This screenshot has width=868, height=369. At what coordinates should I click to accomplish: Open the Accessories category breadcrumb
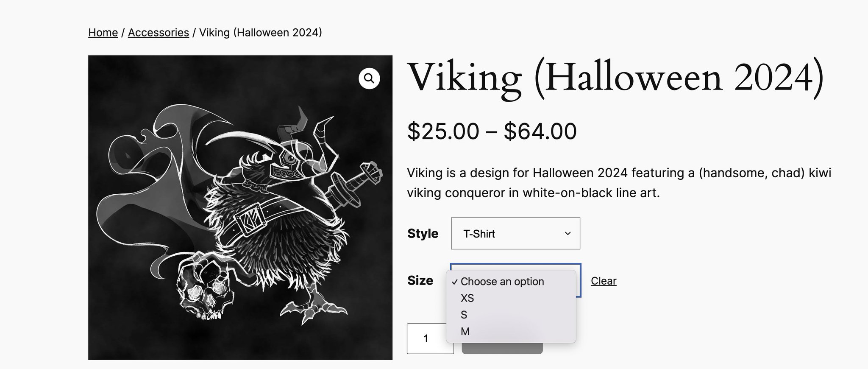pos(159,33)
